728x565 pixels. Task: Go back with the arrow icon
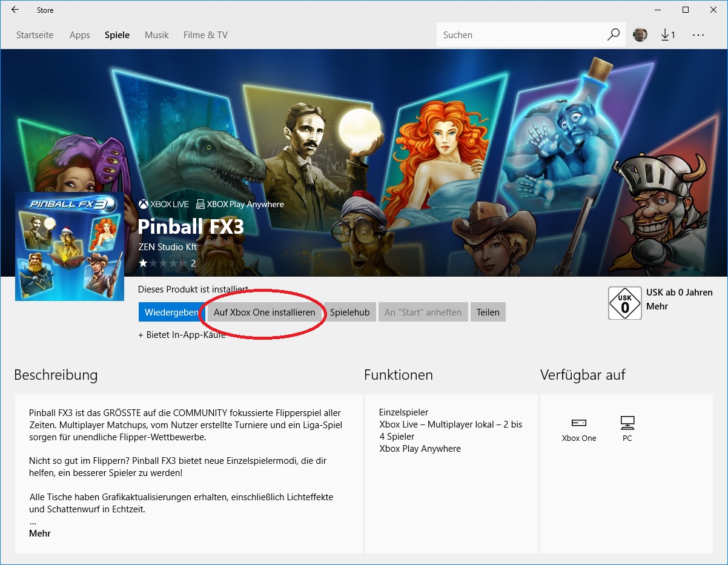pyautogui.click(x=15, y=10)
